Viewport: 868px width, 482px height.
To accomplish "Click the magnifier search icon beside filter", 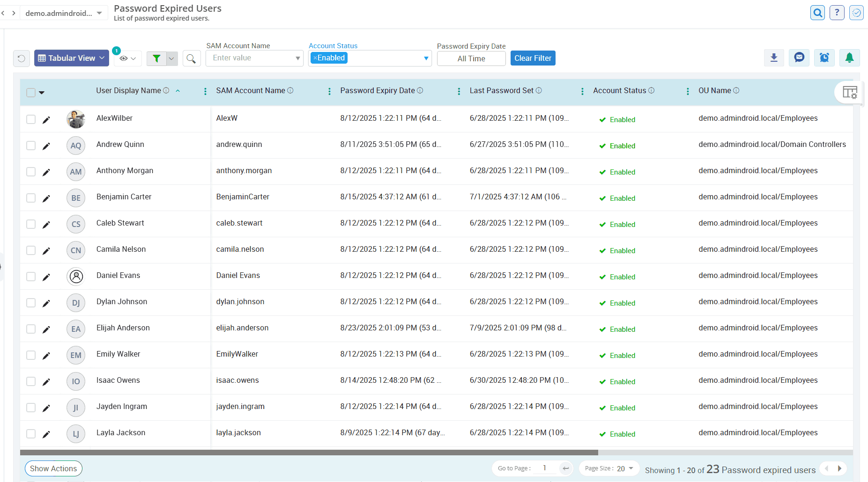I will click(192, 58).
